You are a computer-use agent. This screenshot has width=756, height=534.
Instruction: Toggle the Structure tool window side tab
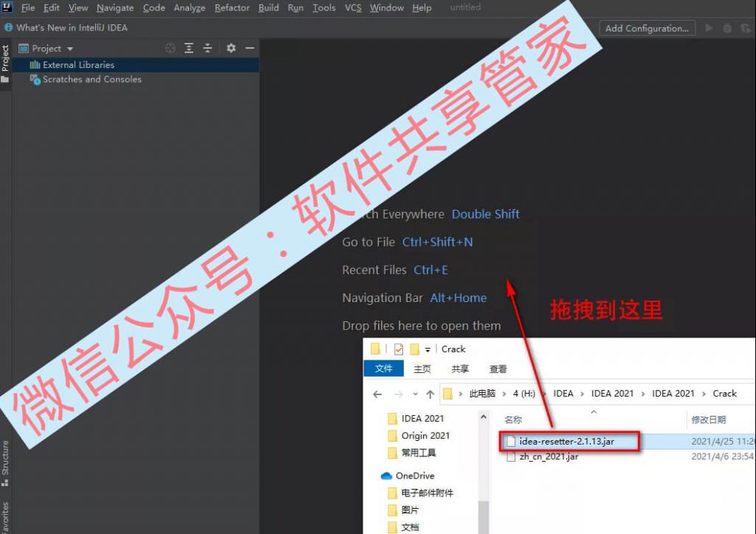5,463
